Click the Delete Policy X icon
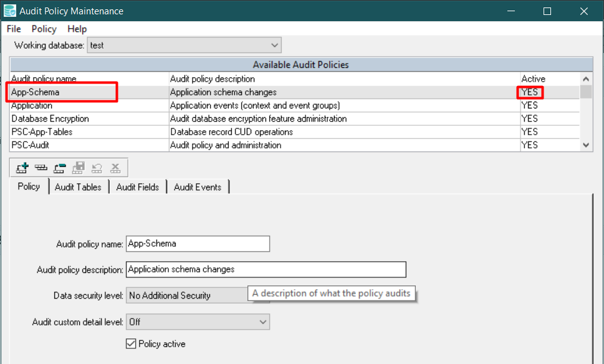This screenshot has height=364, width=604. point(115,167)
